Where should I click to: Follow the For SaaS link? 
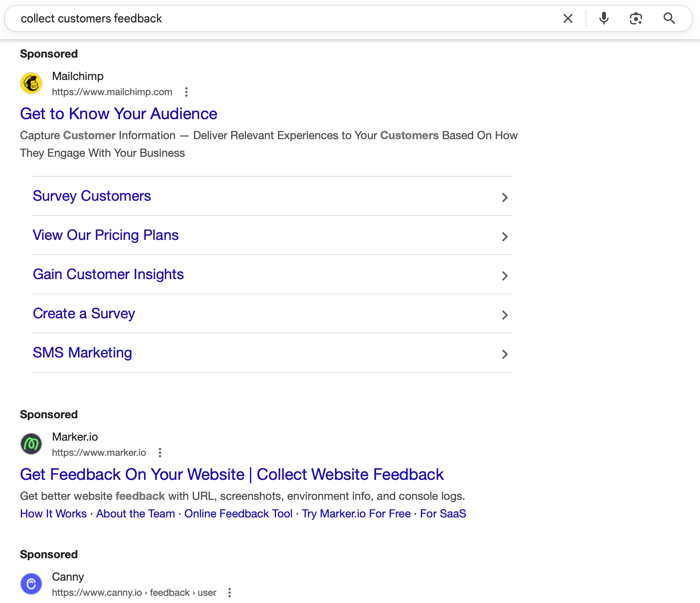pyautogui.click(x=443, y=513)
